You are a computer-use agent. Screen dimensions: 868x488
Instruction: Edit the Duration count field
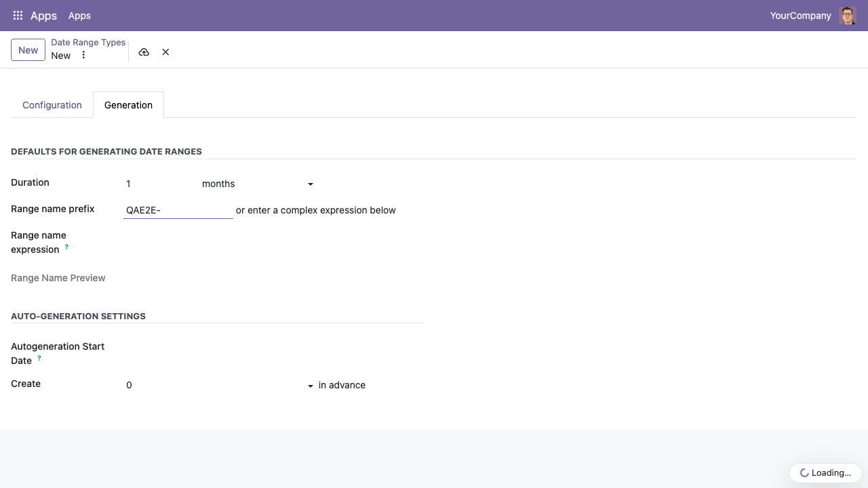[x=160, y=184]
